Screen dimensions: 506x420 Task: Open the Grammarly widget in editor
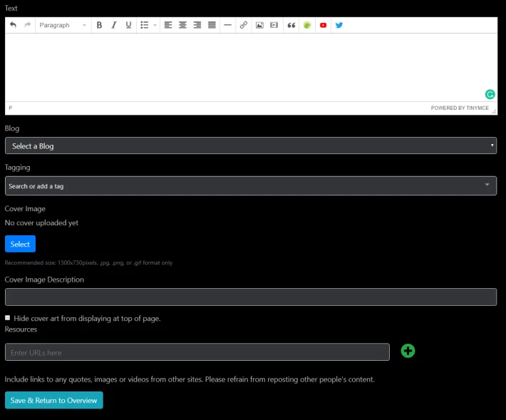point(490,94)
